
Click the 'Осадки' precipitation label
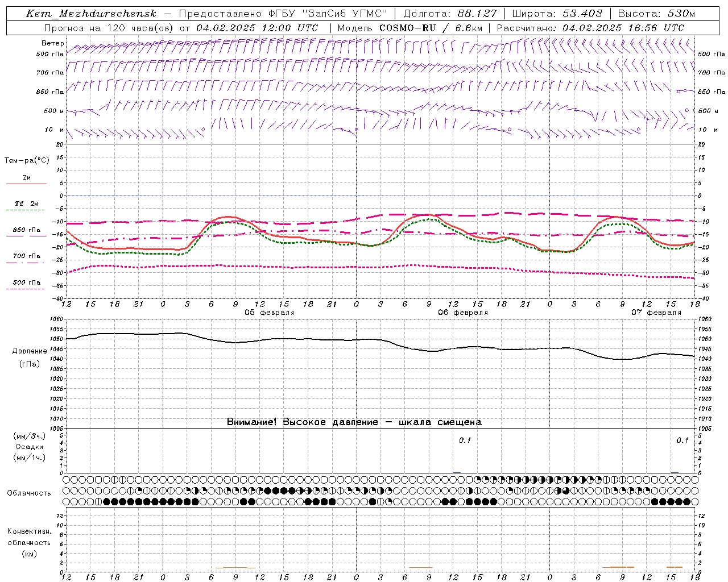29,447
